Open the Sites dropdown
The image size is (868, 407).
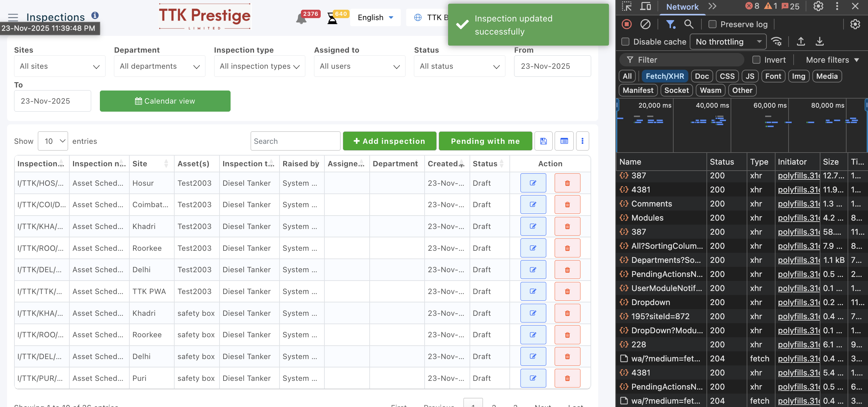[60, 66]
